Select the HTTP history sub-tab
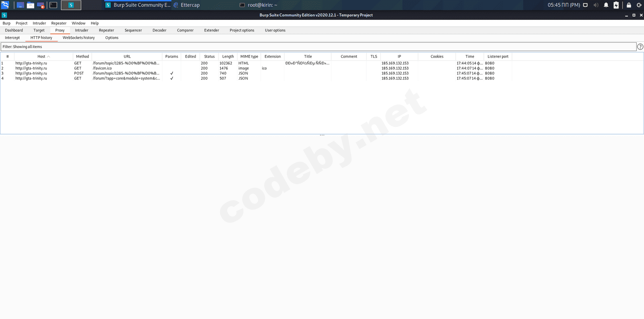Screen dimensions: 644x319 (x=41, y=38)
